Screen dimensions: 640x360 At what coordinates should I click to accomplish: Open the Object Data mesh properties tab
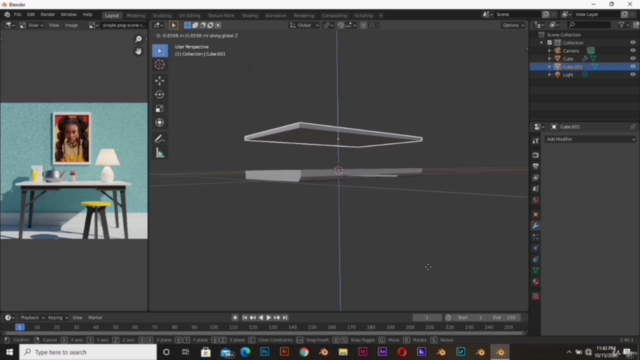pyautogui.click(x=536, y=270)
